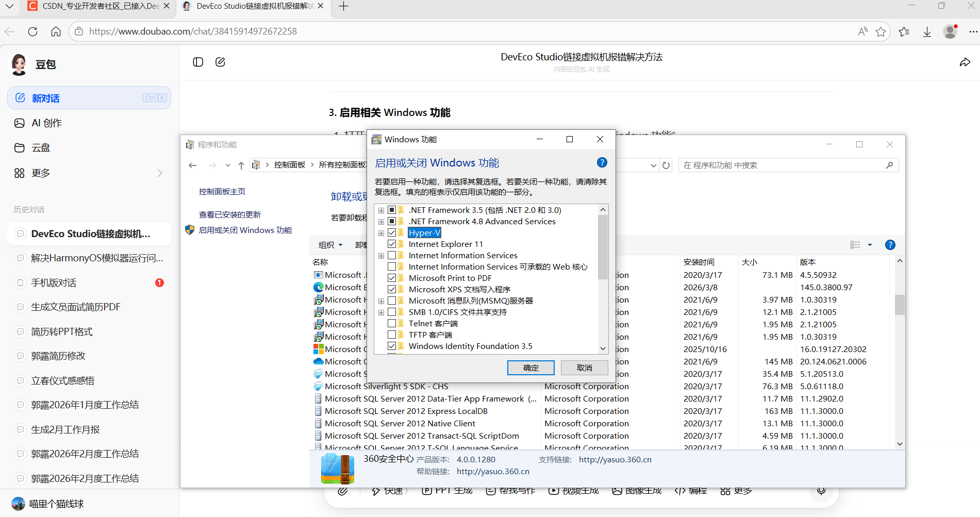This screenshot has width=980, height=517.
Task: Click help icon in Windows Features dialog
Action: click(602, 162)
